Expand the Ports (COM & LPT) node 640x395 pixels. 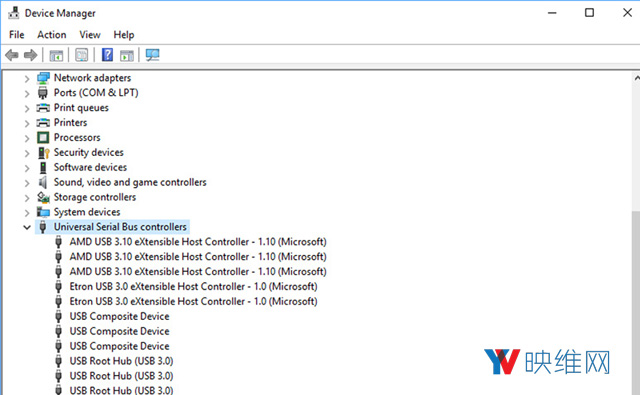tap(27, 94)
